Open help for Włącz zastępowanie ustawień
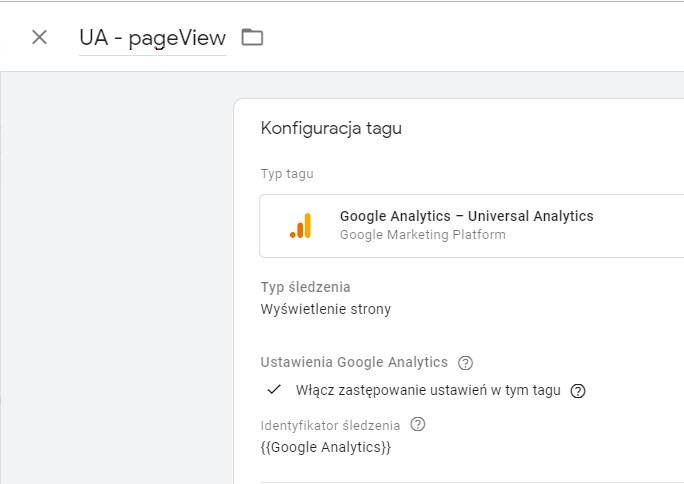This screenshot has height=484, width=684. (x=578, y=391)
